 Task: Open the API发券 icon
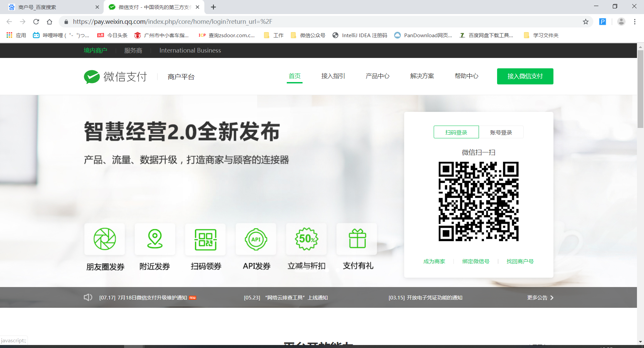[256, 239]
